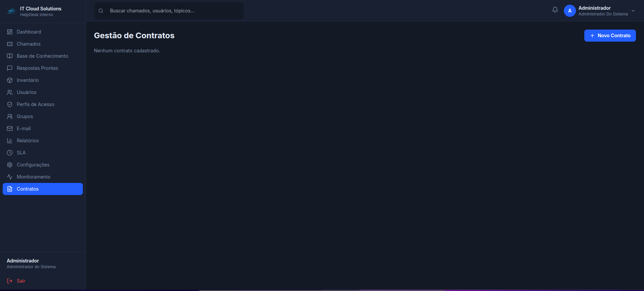Click the Usuários people icon
Image resolution: width=644 pixels, height=291 pixels.
coord(10,92)
